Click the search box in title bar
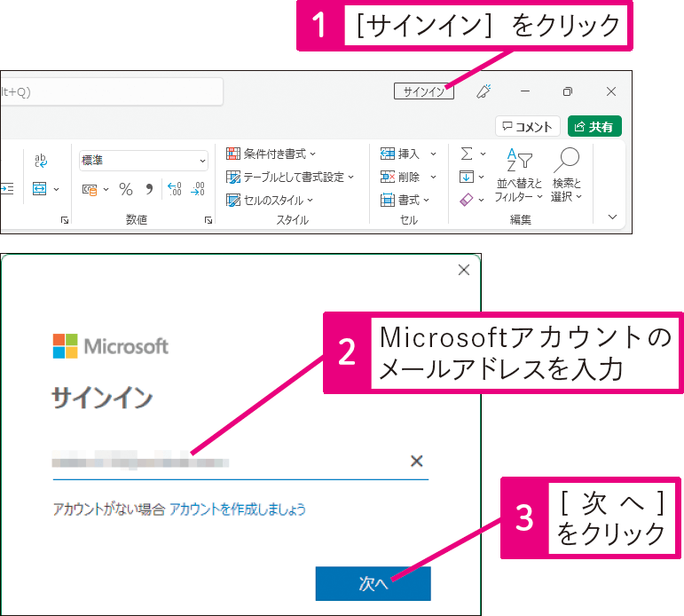This screenshot has width=684, height=616. (112, 91)
